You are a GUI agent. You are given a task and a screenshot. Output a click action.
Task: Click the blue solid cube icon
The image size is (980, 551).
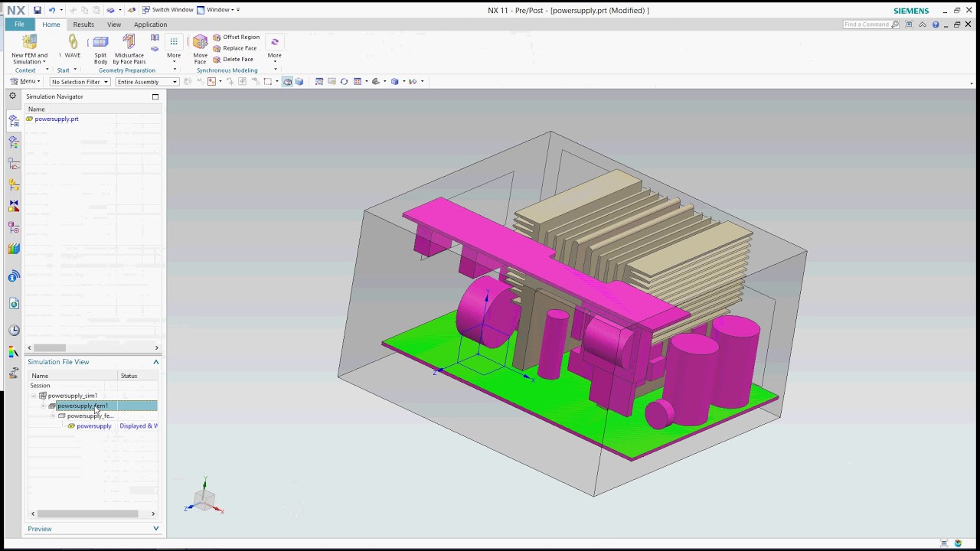click(x=299, y=81)
